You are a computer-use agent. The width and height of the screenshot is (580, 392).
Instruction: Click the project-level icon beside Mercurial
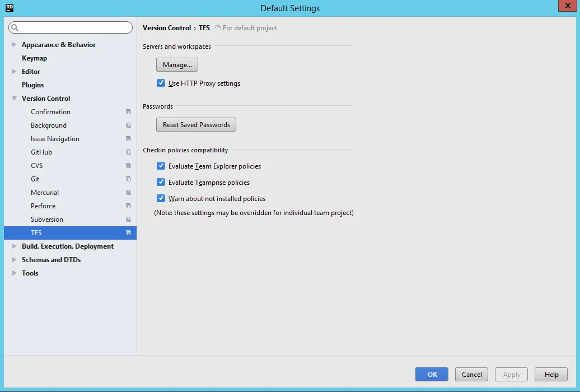[128, 193]
